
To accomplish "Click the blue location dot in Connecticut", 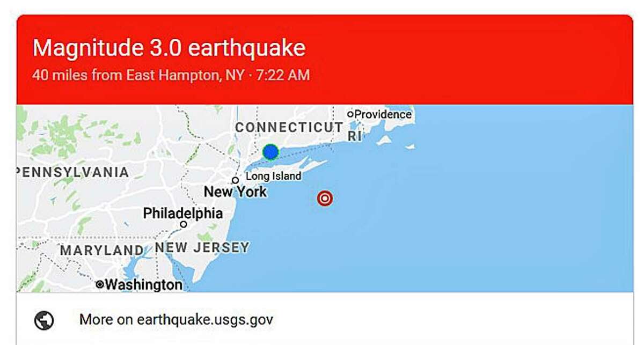I will [271, 152].
